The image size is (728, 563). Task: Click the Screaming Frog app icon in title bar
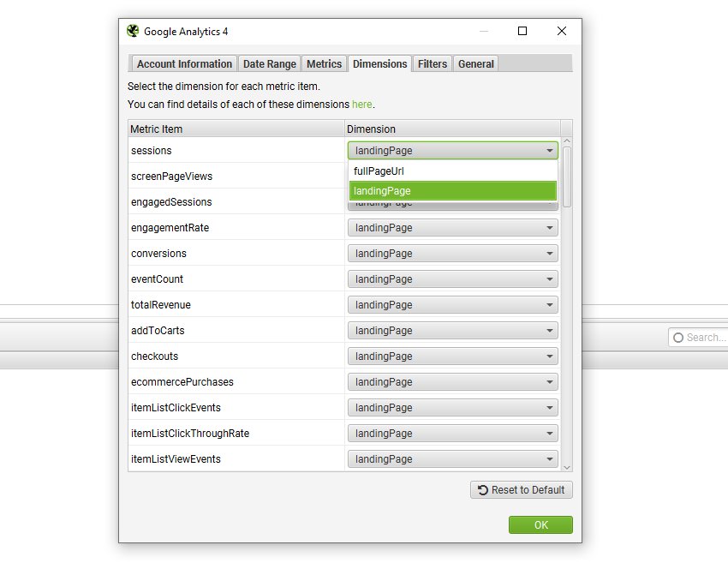[x=133, y=31]
